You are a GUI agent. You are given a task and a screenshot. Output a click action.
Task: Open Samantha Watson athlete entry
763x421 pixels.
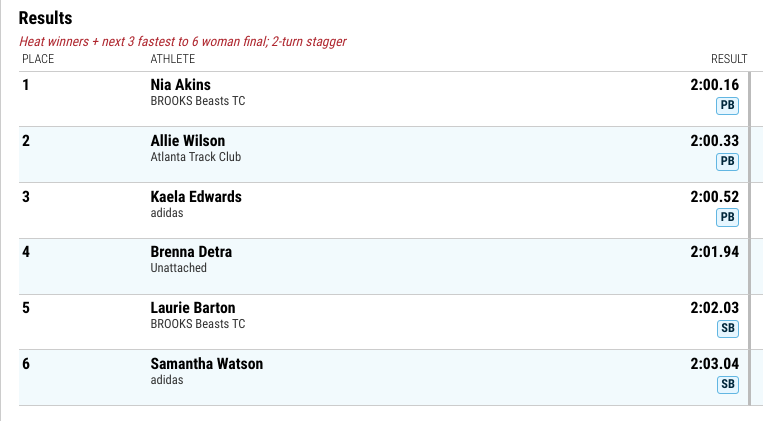tap(207, 364)
